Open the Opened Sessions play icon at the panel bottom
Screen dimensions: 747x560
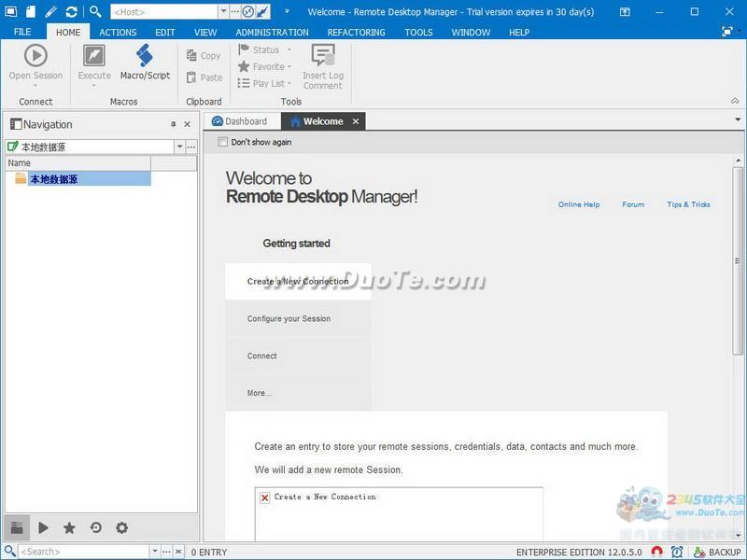pyautogui.click(x=43, y=527)
